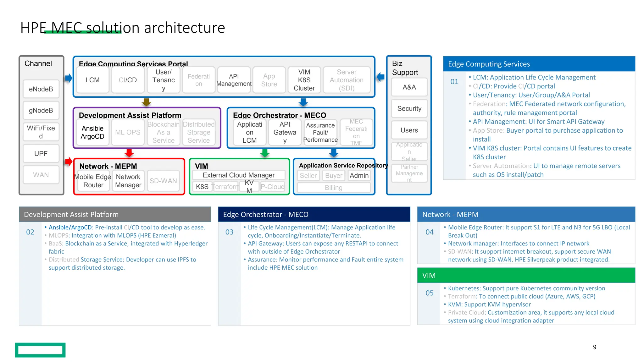Select the Ansible ArgoCD box
The height and width of the screenshot is (362, 644).
pyautogui.click(x=92, y=132)
